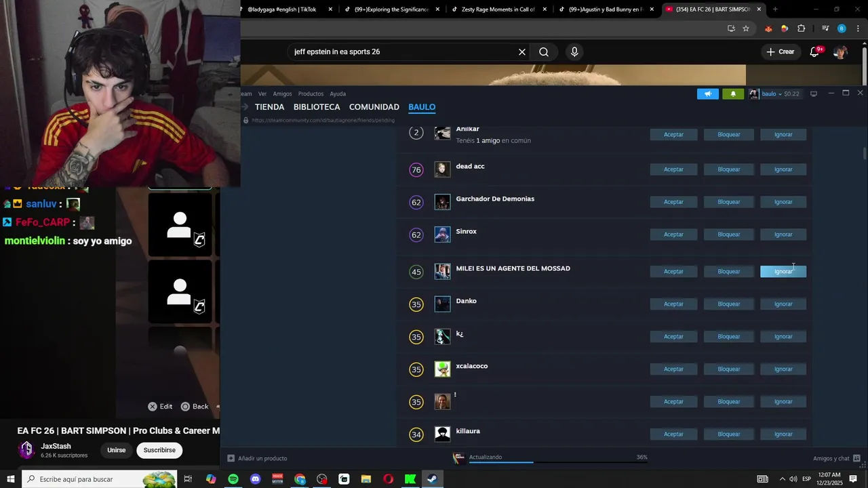Open a new Chrome tab
Image resolution: width=868 pixels, height=488 pixels.
pos(775,9)
